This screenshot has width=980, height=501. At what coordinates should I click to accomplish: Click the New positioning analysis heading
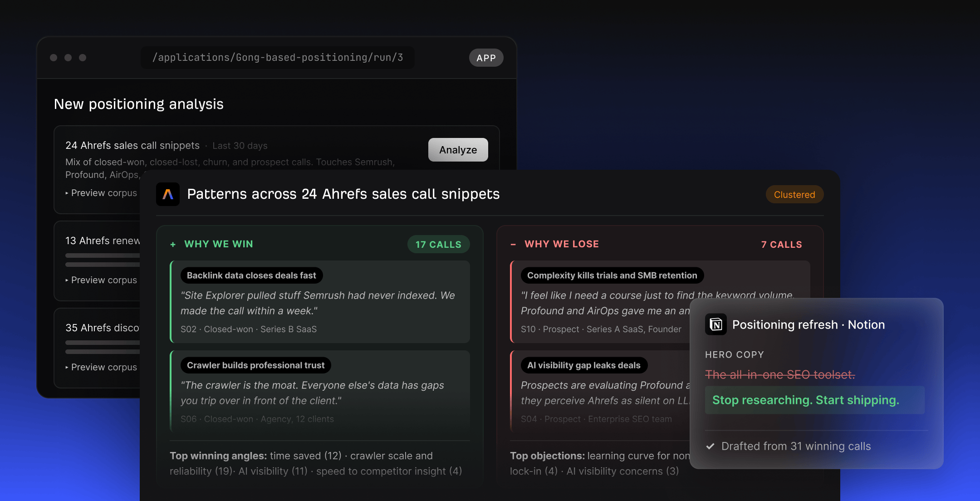[x=139, y=104]
